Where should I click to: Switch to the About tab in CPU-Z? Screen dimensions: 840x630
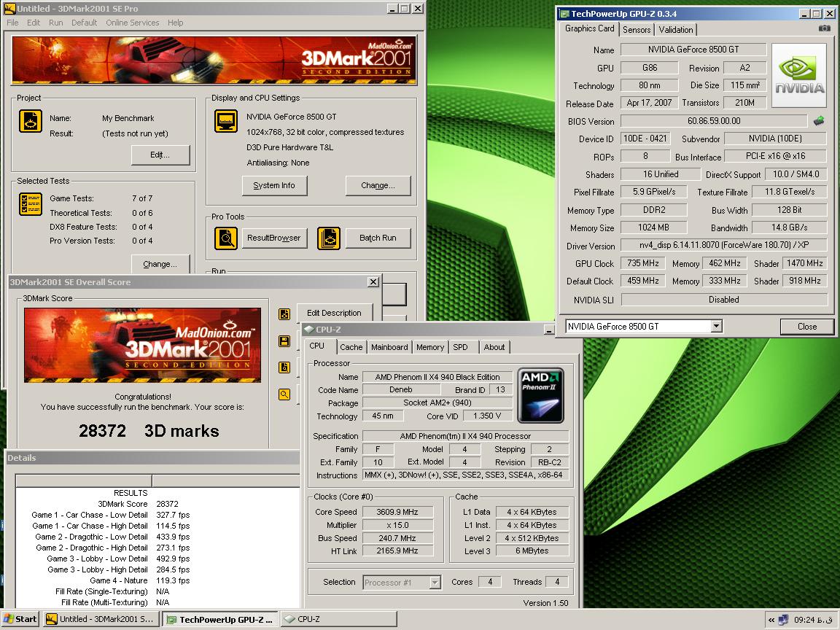(x=494, y=347)
